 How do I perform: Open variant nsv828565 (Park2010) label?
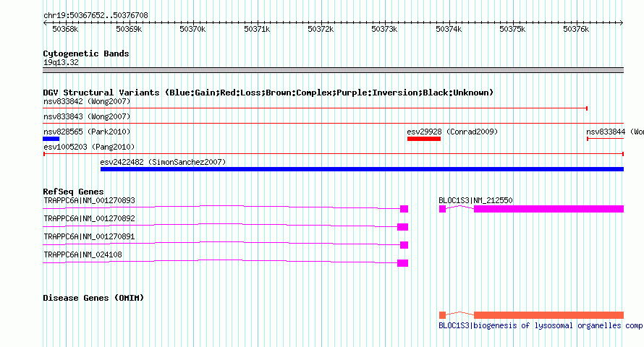87,132
